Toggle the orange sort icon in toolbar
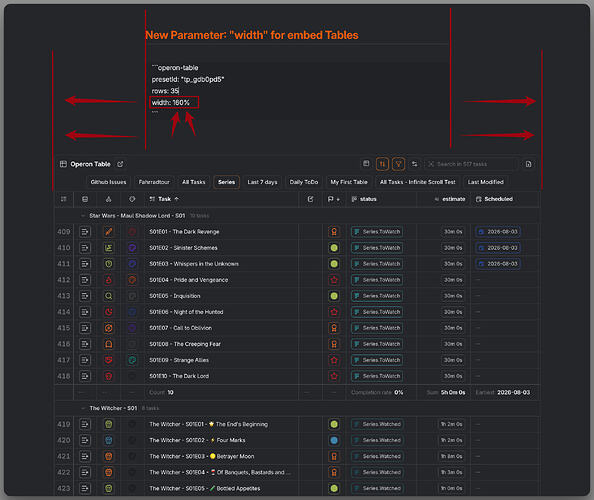This screenshot has height=500, width=594. tap(382, 164)
